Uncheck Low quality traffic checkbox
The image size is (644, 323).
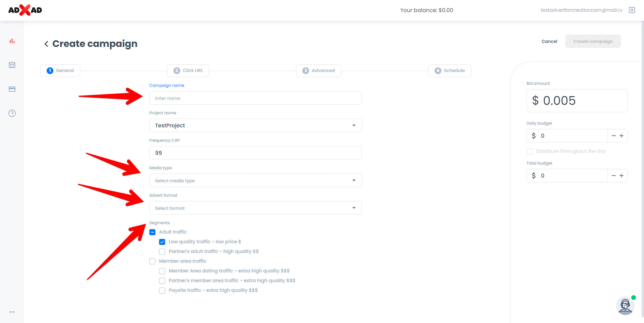[162, 242]
